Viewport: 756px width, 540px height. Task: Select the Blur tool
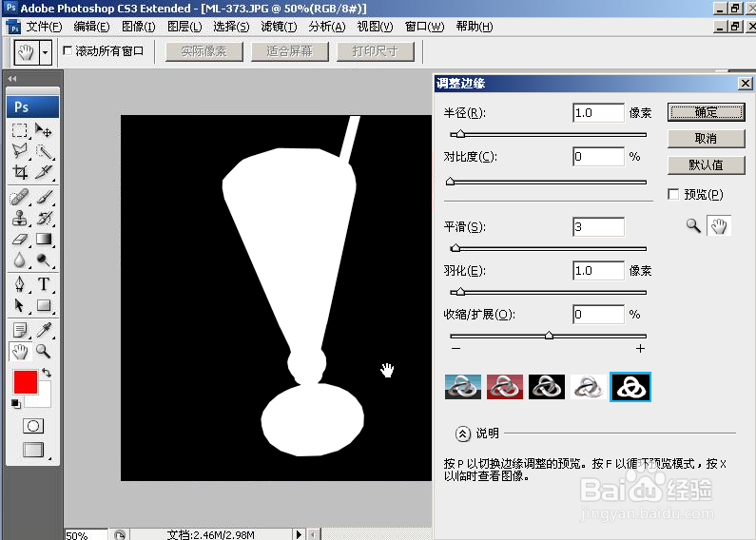19,260
